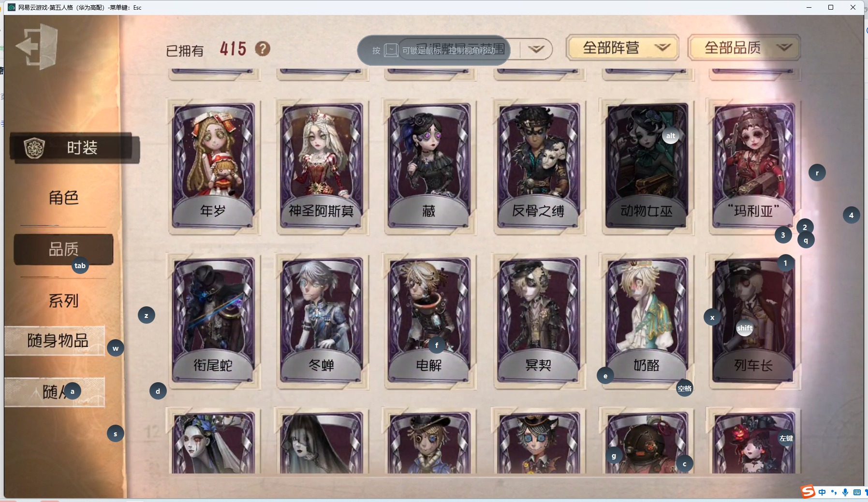The height and width of the screenshot is (502, 868).
Task: Expand the display range dropdown arrow
Action: tap(536, 49)
